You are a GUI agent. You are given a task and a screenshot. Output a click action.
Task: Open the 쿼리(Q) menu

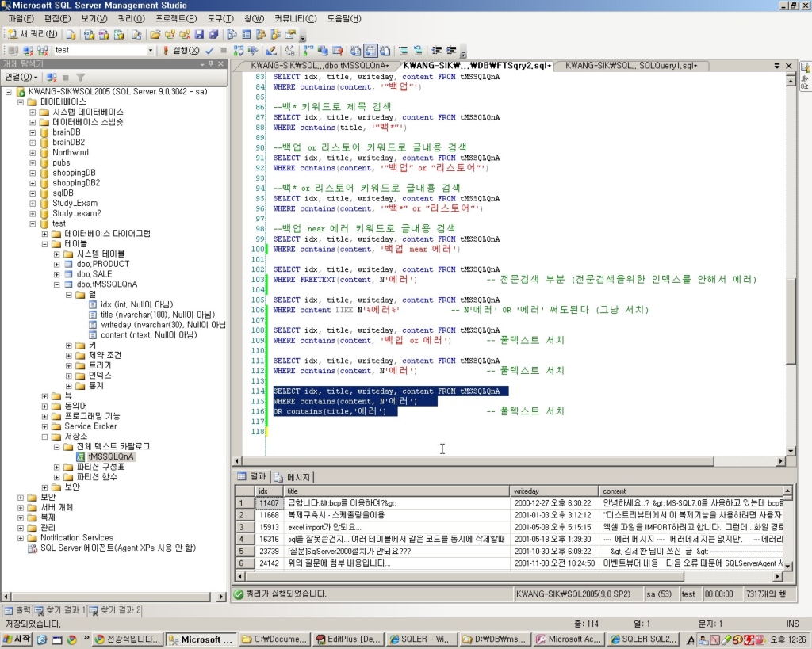[x=131, y=19]
